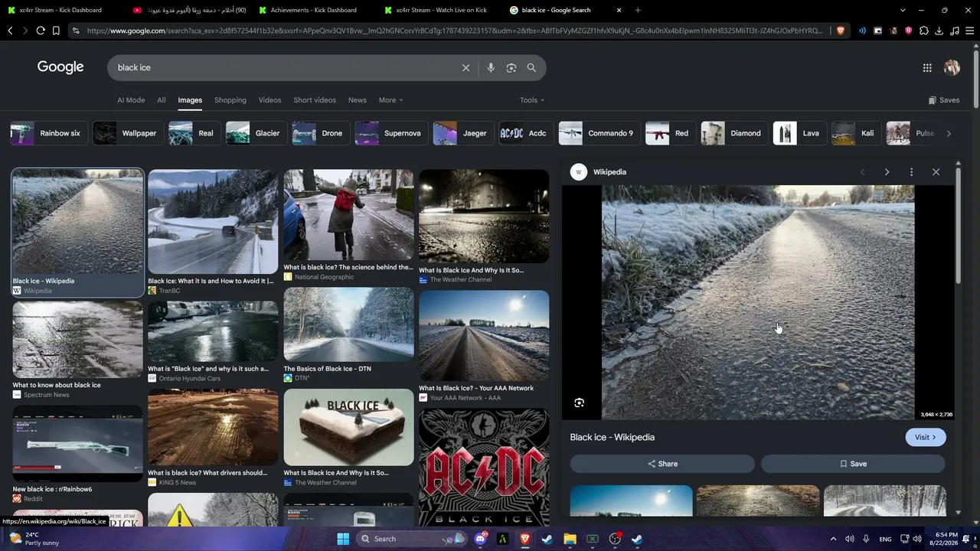Click the Visit button for Wikipedia
The image size is (980, 551).
926,437
